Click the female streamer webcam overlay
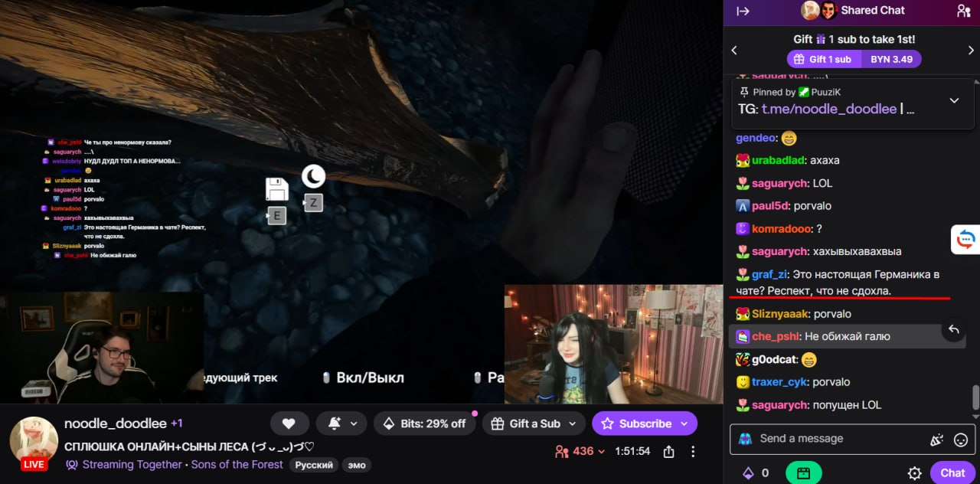The height and width of the screenshot is (484, 980). (613, 344)
